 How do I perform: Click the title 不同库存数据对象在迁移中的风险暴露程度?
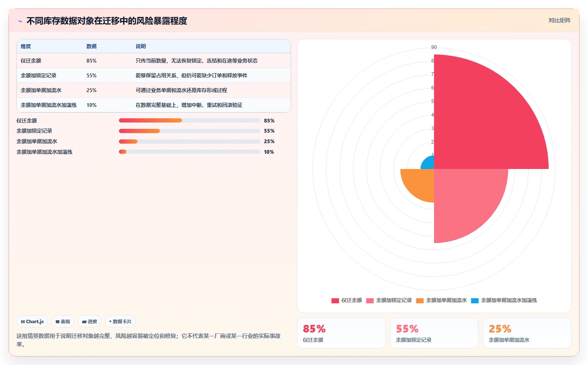point(107,21)
